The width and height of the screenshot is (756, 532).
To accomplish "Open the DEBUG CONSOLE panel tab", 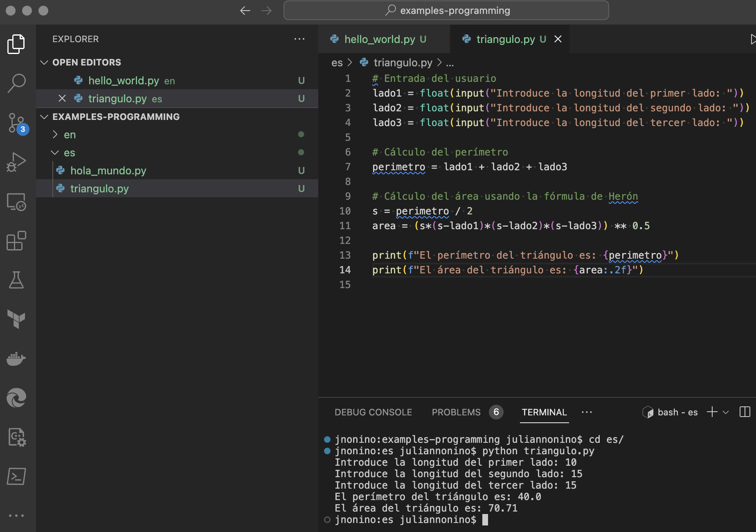I will [x=373, y=412].
